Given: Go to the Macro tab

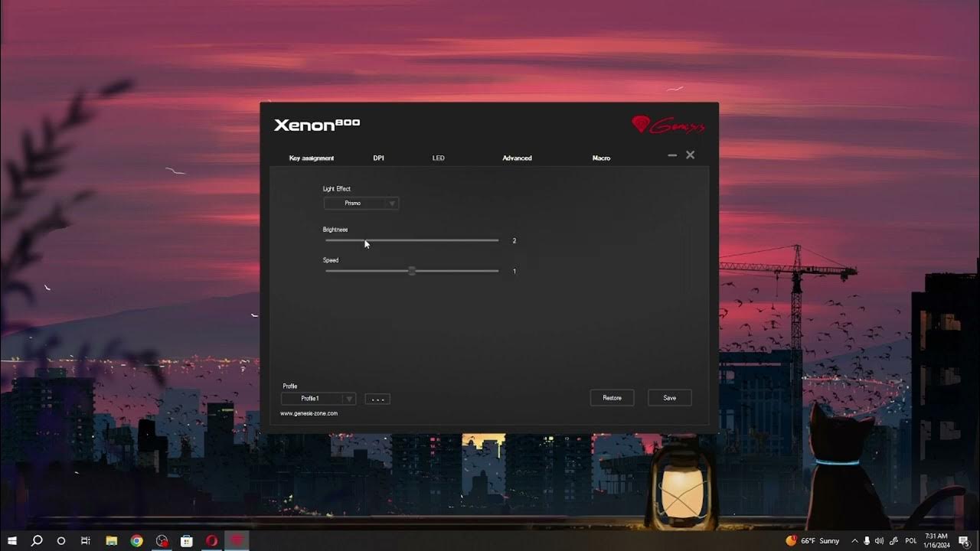Looking at the screenshot, I should (601, 158).
